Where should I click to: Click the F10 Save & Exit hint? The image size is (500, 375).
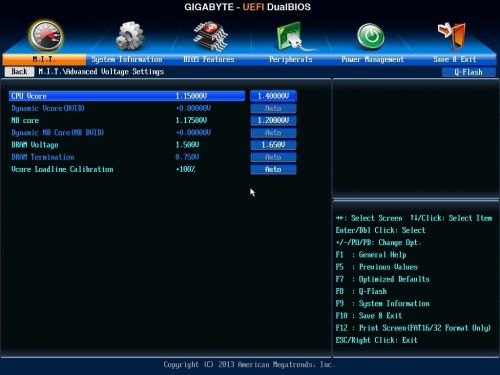click(369, 316)
